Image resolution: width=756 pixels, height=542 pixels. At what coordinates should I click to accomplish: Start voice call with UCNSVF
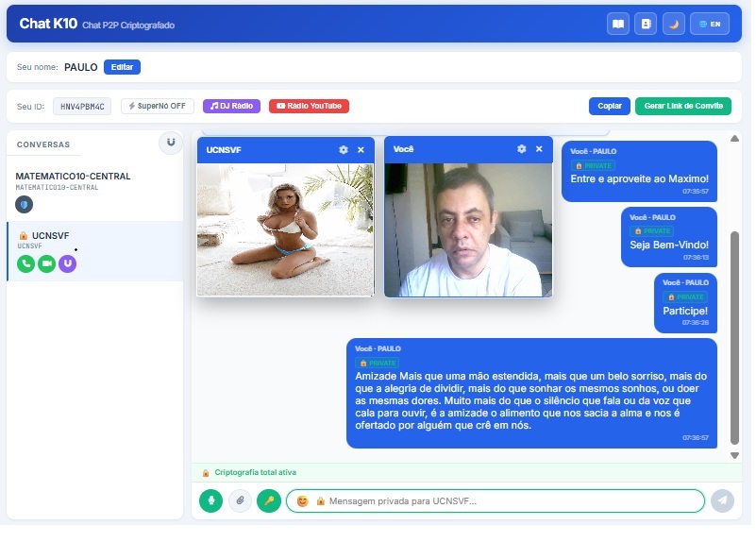pyautogui.click(x=25, y=264)
